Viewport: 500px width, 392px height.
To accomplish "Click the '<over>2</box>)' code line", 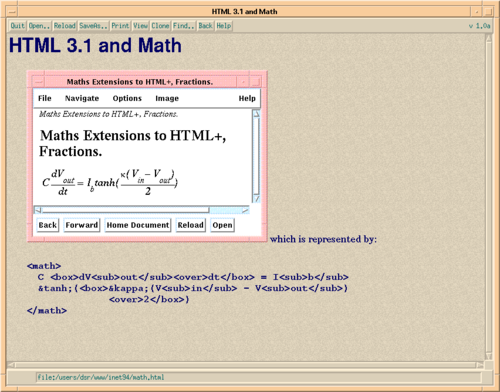I will [149, 299].
